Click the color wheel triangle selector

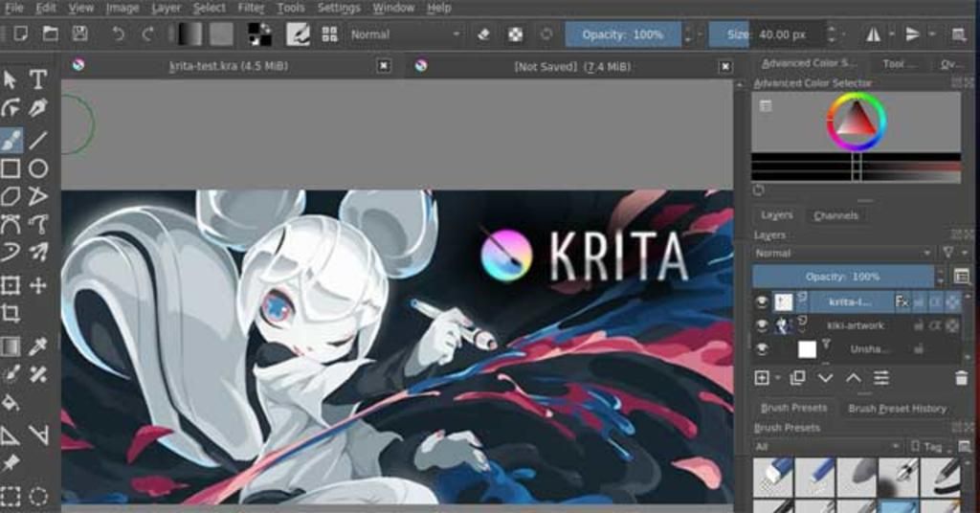tap(857, 121)
